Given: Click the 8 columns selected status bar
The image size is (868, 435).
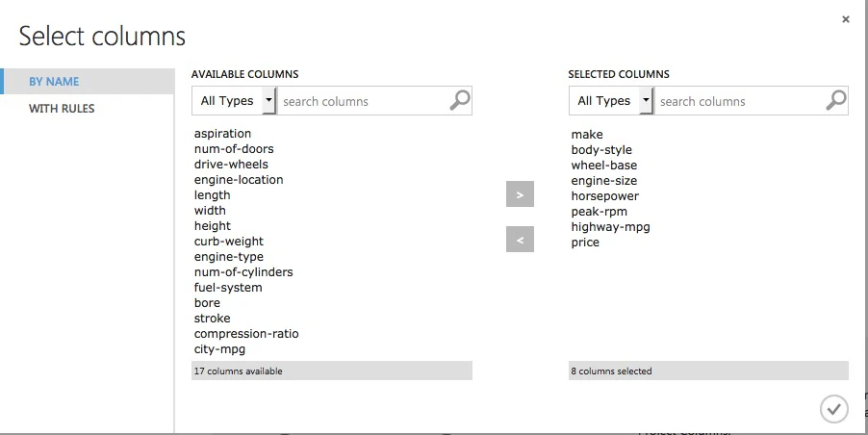Looking at the screenshot, I should pos(708,371).
